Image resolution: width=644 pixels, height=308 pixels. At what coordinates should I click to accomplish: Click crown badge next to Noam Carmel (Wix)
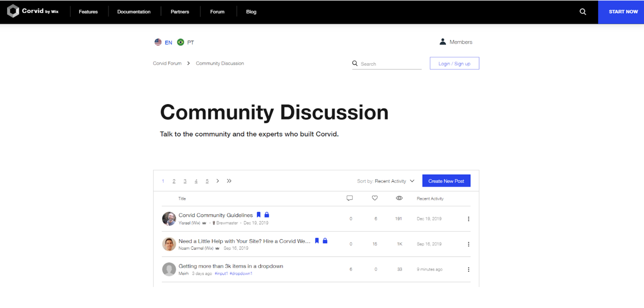point(217,248)
